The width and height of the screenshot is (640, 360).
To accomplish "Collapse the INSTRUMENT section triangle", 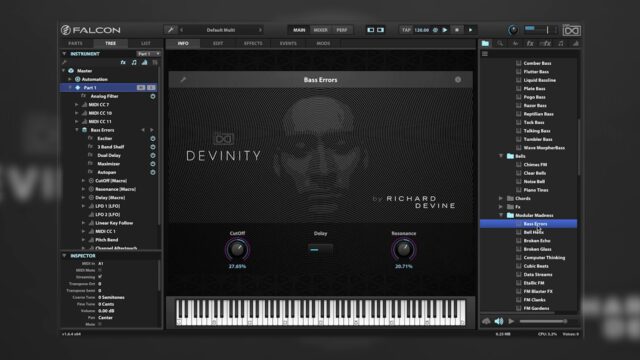I will (x=64, y=54).
